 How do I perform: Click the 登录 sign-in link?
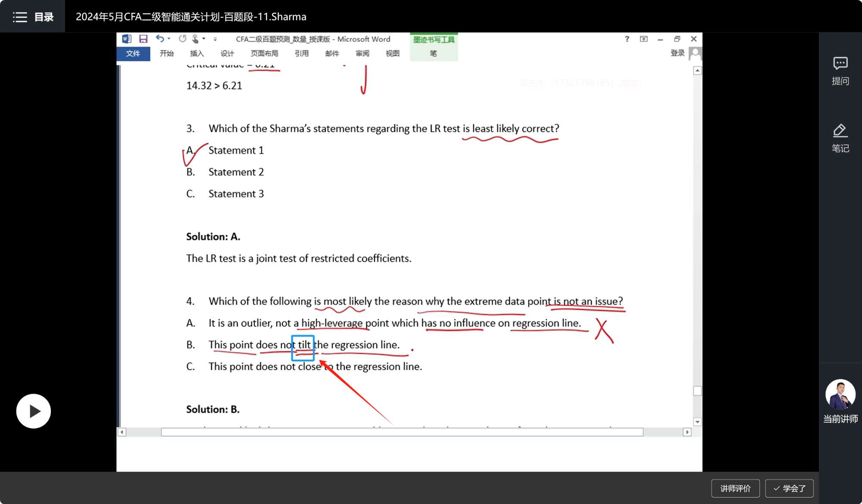pyautogui.click(x=678, y=53)
